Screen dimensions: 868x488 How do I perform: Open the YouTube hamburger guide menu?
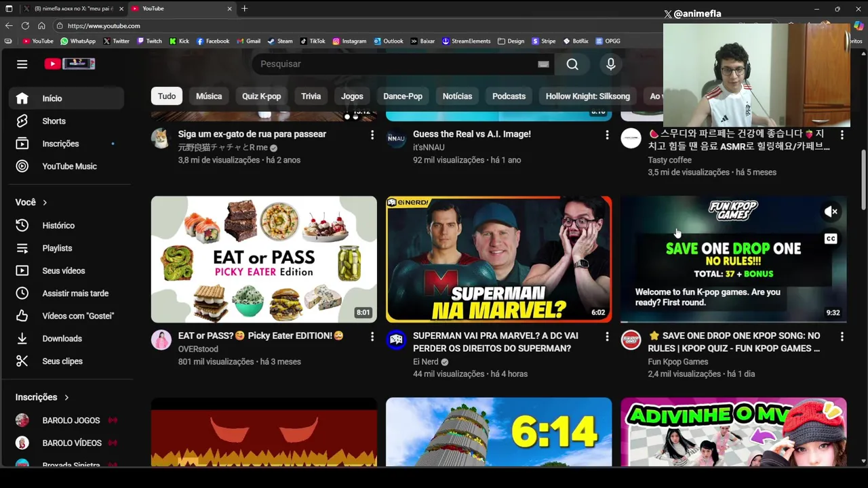(22, 64)
